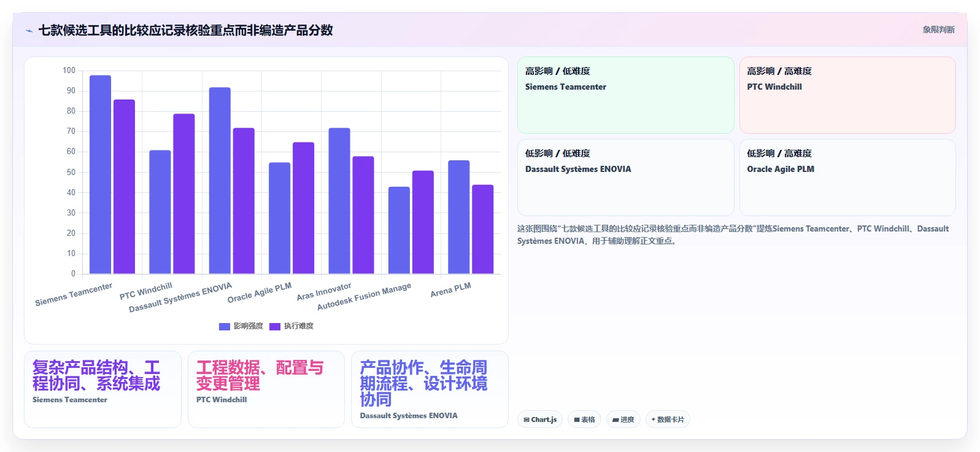The image size is (980, 452).
Task: Select the Oracle Agile PLM 影响强度 bar
Action: 280,218
